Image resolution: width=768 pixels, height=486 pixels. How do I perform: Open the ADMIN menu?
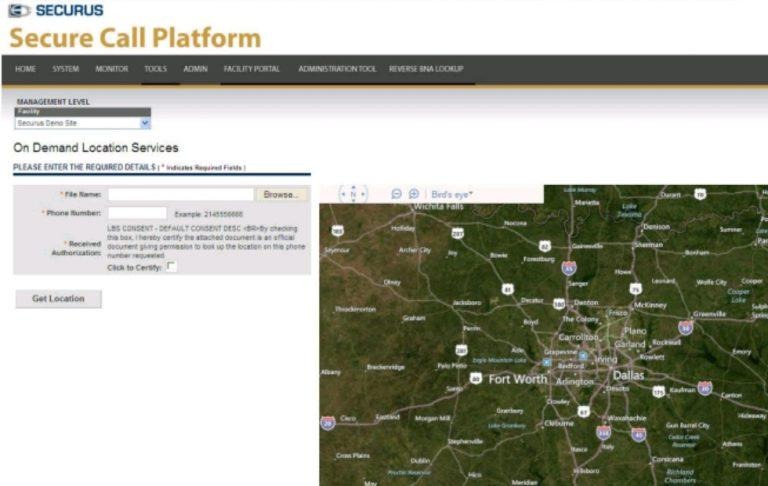point(195,69)
